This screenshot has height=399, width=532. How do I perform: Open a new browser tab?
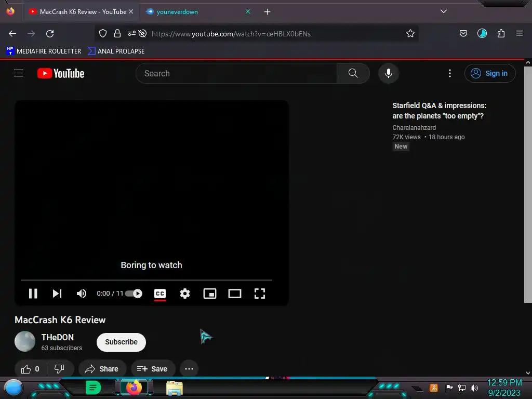pos(268,12)
